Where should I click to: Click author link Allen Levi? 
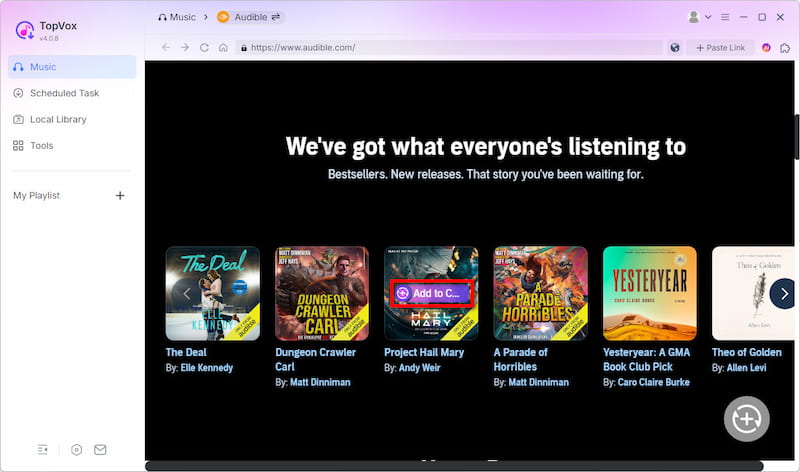746,367
